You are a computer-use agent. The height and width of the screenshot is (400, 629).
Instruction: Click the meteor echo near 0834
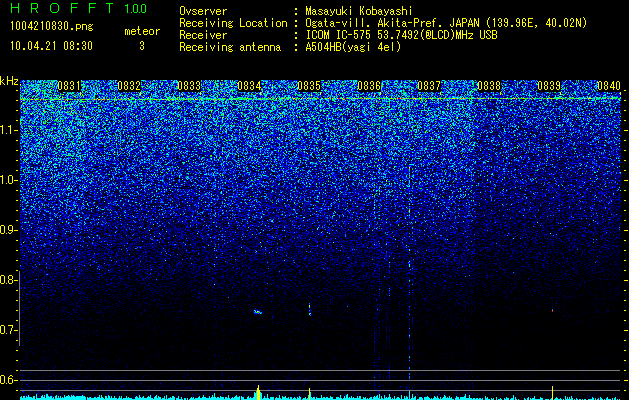point(258,312)
